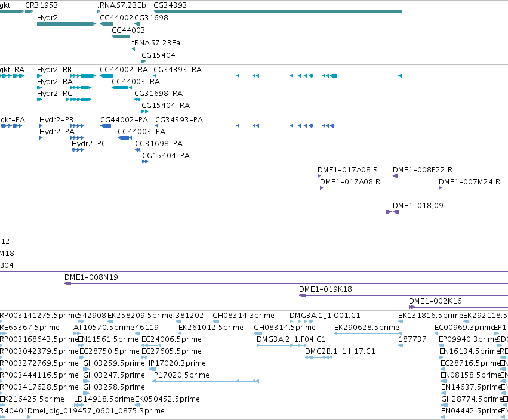This screenshot has height=420, width=508.
Task: Click the CG44002-PA protein label
Action: click(124, 120)
